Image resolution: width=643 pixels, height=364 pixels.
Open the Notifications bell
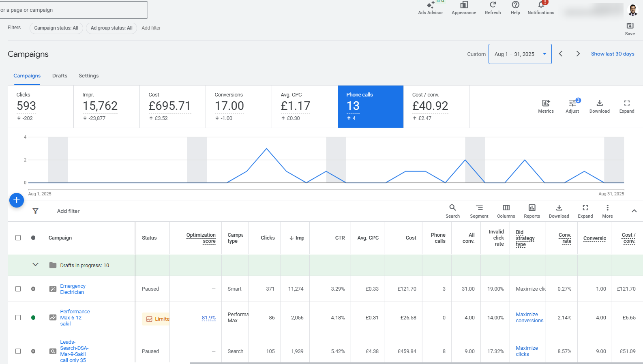541,5
